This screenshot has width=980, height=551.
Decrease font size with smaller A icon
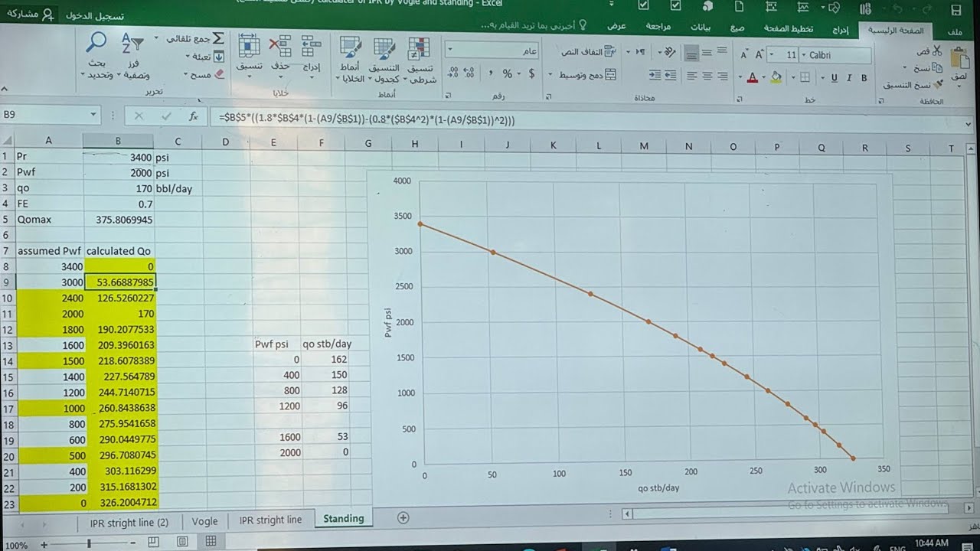point(743,55)
